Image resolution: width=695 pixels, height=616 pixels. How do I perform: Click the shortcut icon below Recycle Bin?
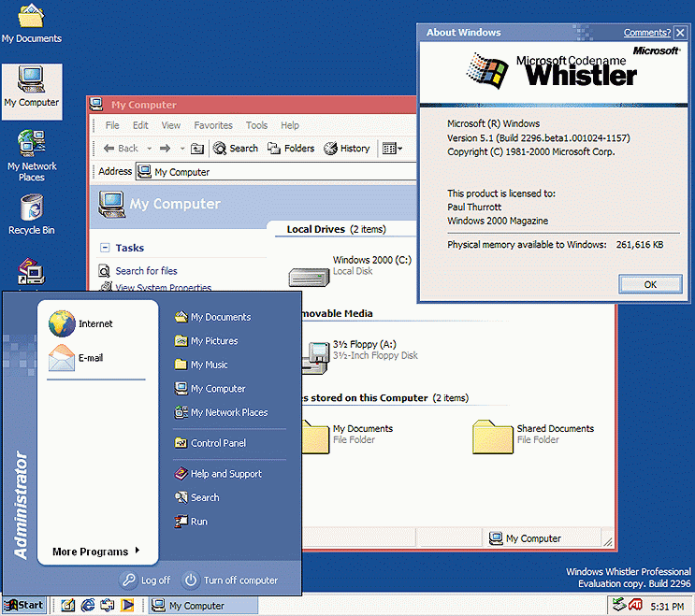click(31, 271)
